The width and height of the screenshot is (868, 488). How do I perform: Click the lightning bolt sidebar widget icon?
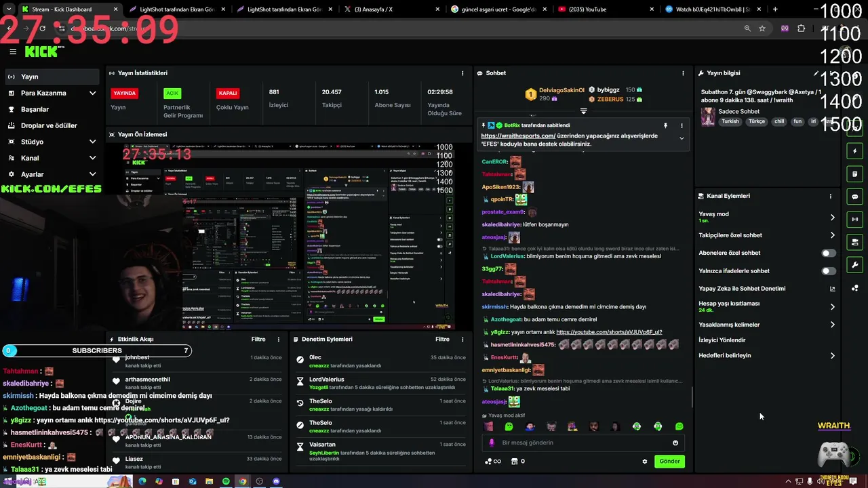click(x=854, y=151)
